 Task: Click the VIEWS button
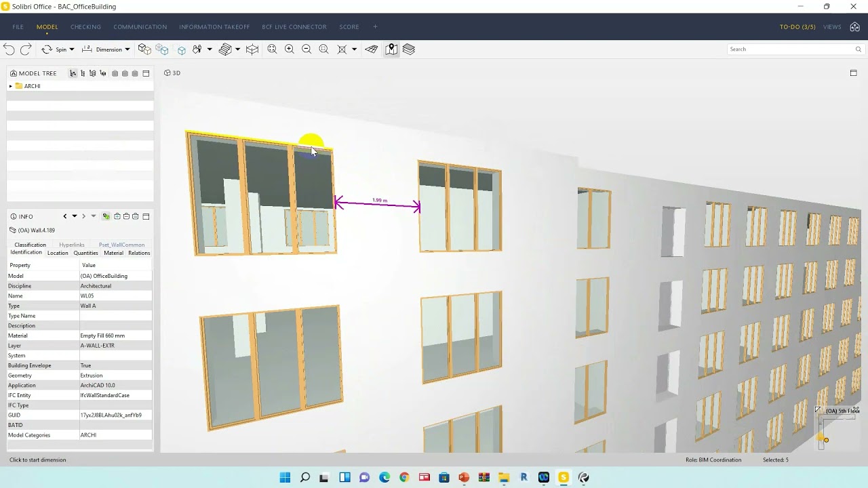(832, 27)
